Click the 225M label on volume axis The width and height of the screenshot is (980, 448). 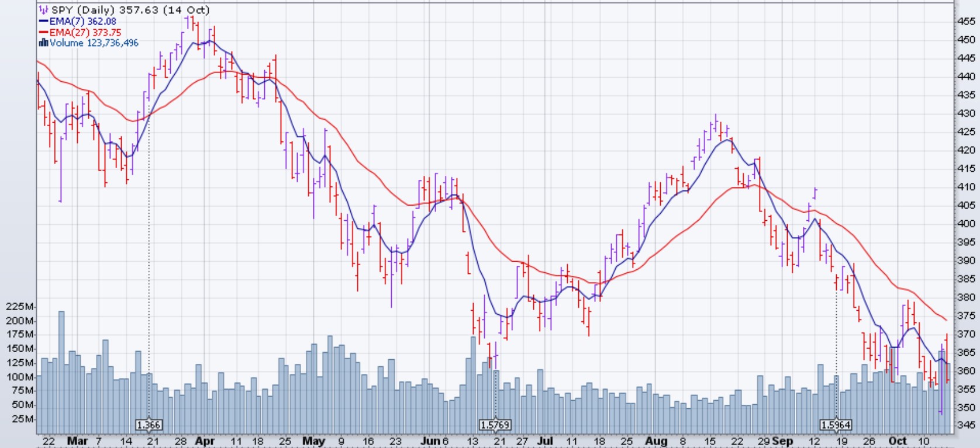(19, 307)
